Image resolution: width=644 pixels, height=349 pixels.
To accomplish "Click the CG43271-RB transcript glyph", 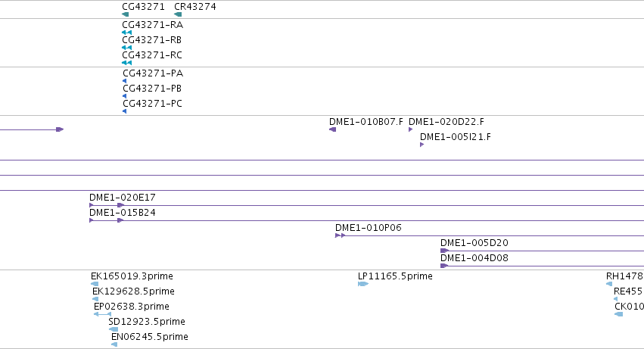I will tap(127, 48).
